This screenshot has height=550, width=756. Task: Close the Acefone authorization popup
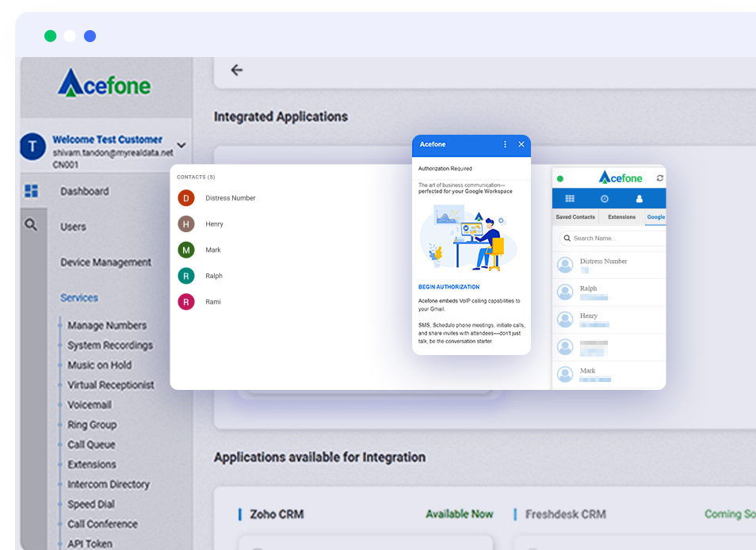521,144
